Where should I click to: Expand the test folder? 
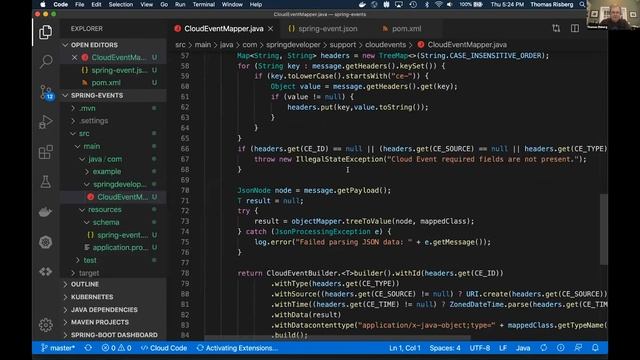113,260
